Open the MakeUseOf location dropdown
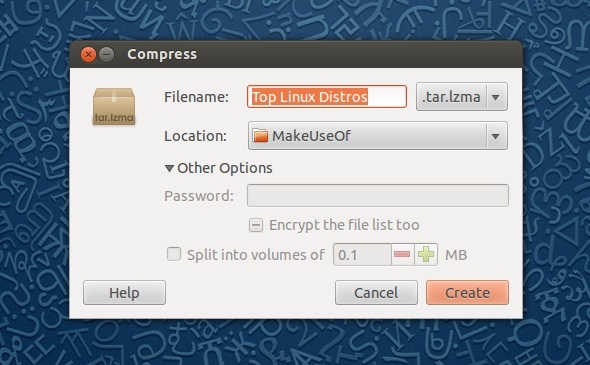The image size is (590, 365). click(378, 135)
